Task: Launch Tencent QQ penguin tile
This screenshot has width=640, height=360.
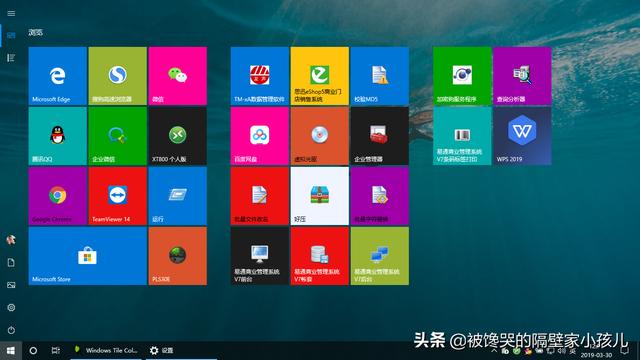Action: click(x=58, y=136)
